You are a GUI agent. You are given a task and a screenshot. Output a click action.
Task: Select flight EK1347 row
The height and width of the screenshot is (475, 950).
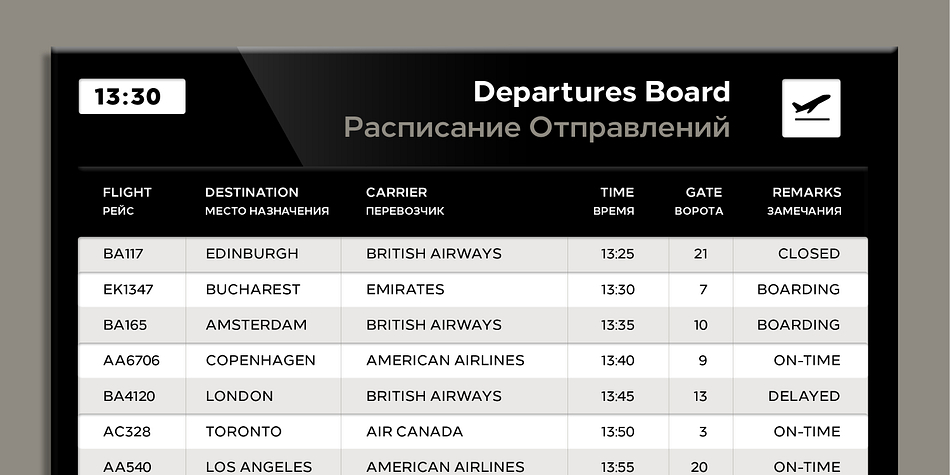[x=473, y=290]
